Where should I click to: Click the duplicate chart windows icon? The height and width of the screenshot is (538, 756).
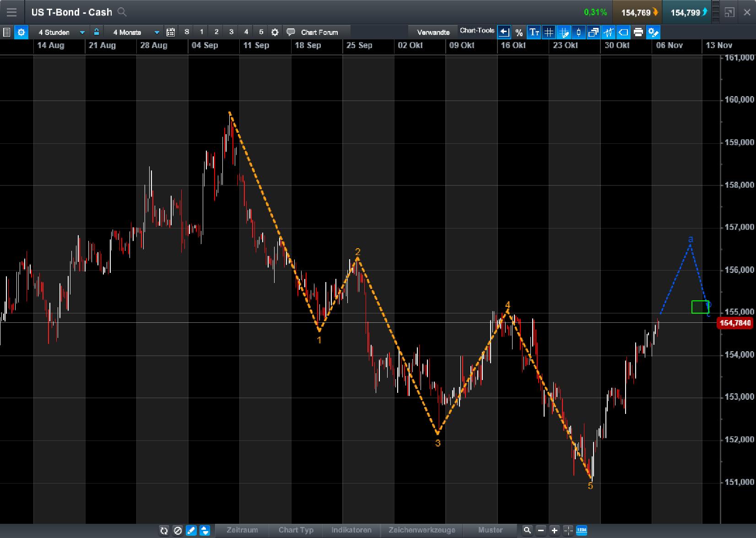594,32
